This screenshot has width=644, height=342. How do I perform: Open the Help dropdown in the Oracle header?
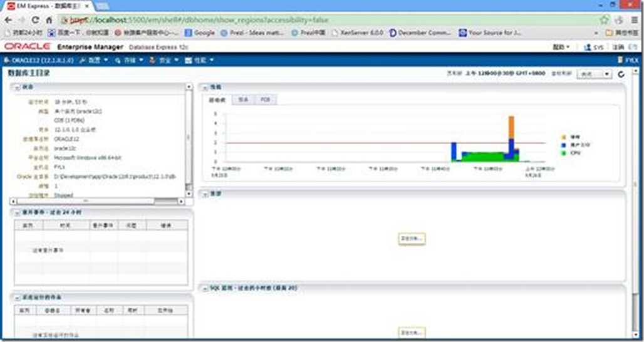[561, 47]
